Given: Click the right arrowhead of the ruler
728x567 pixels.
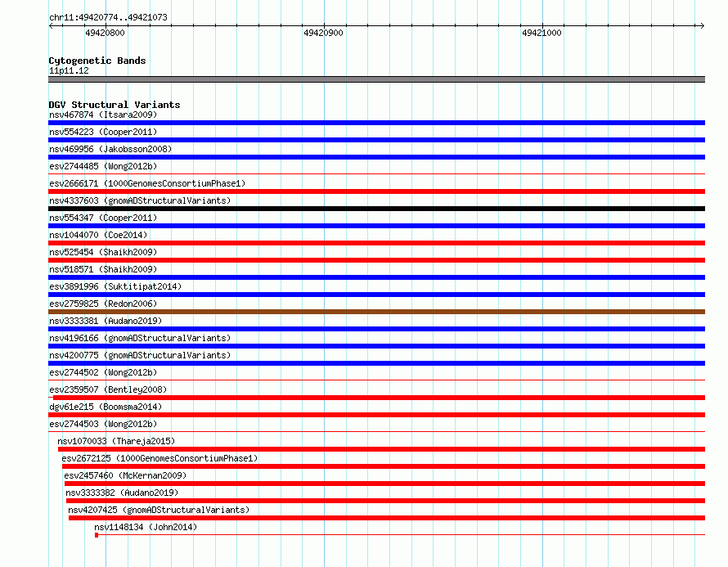Looking at the screenshot, I should click(703, 25).
